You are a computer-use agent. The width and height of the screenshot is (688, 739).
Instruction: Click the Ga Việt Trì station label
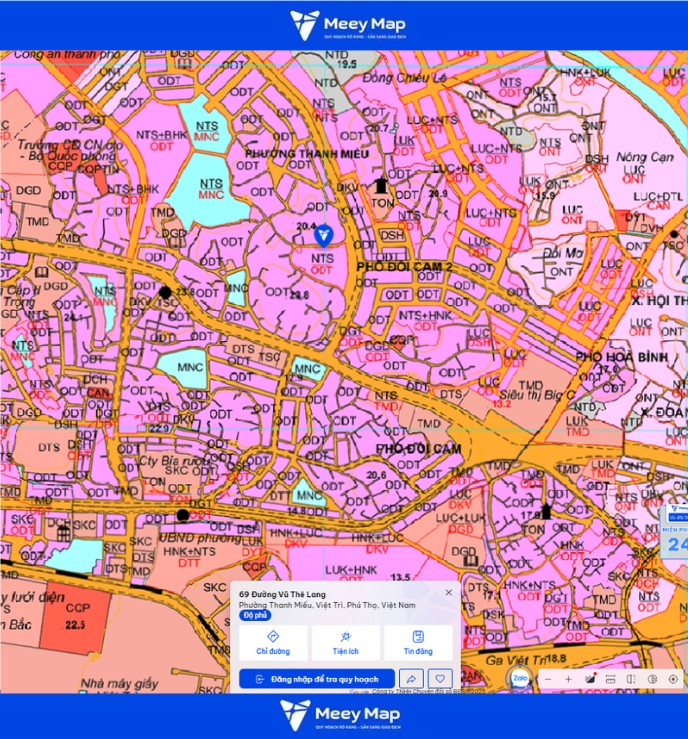(516, 660)
